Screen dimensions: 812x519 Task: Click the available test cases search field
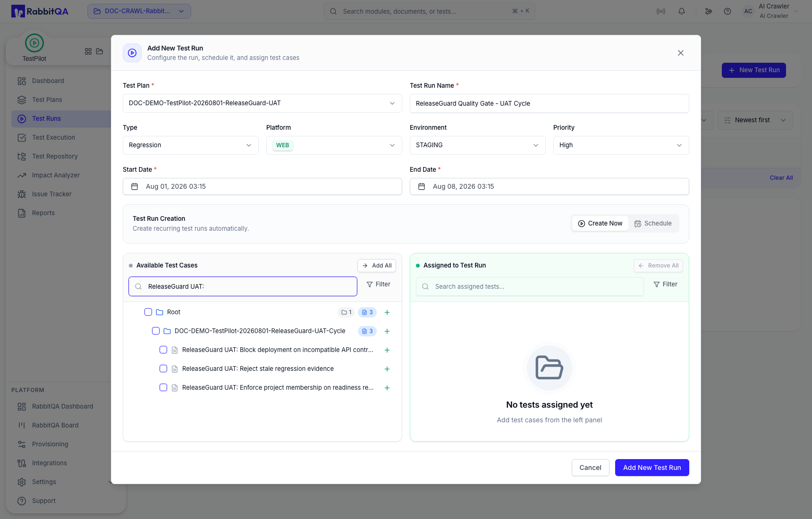243,286
